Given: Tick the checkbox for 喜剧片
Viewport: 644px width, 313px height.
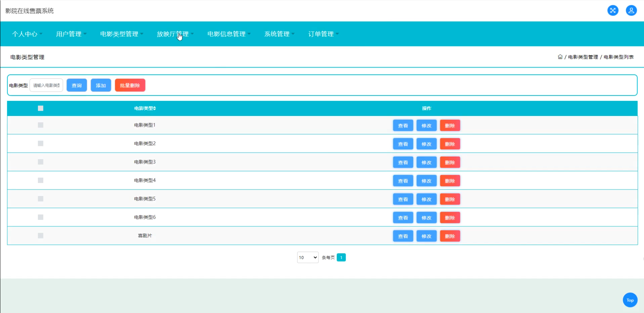Looking at the screenshot, I should click(x=41, y=236).
